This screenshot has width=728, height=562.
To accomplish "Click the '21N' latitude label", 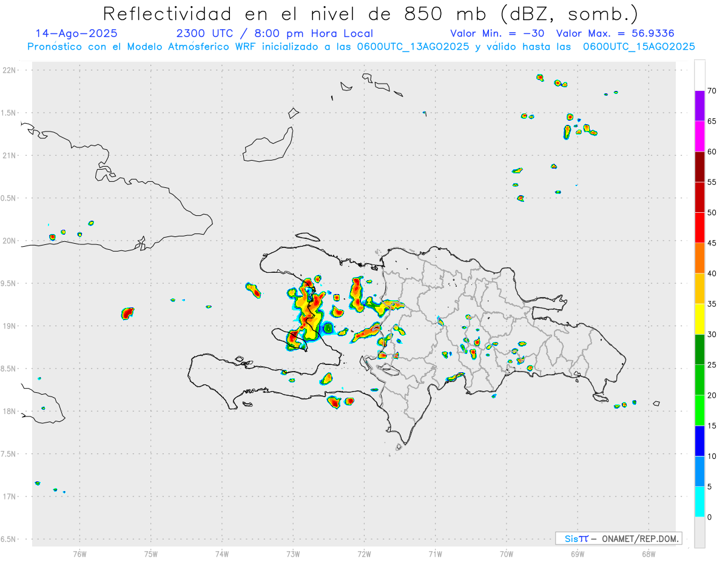I will tap(9, 156).
